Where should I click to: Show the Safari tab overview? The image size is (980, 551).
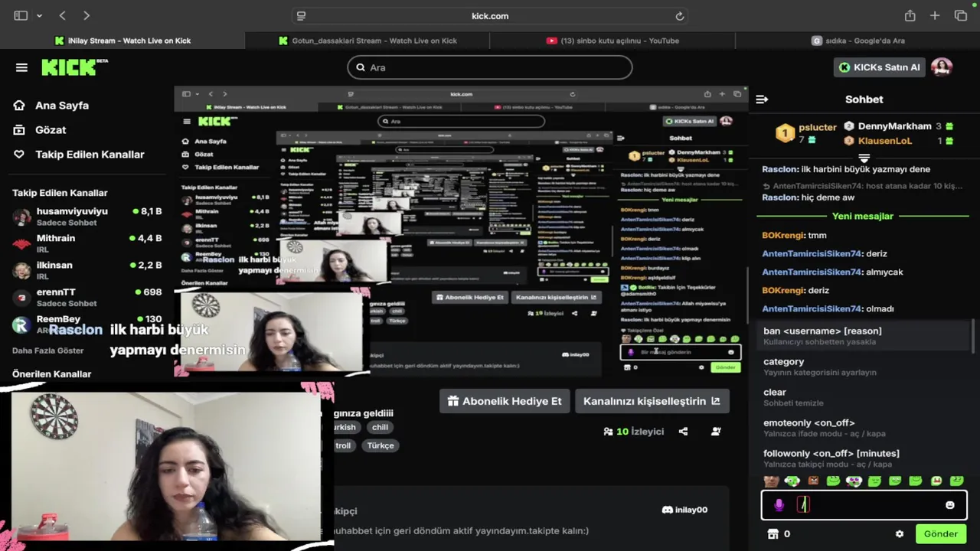[x=961, y=15]
